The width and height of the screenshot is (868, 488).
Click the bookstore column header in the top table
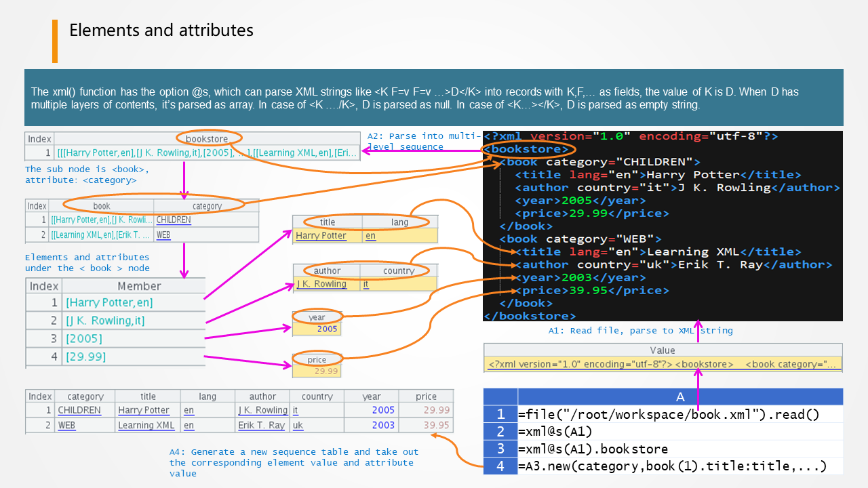(208, 138)
